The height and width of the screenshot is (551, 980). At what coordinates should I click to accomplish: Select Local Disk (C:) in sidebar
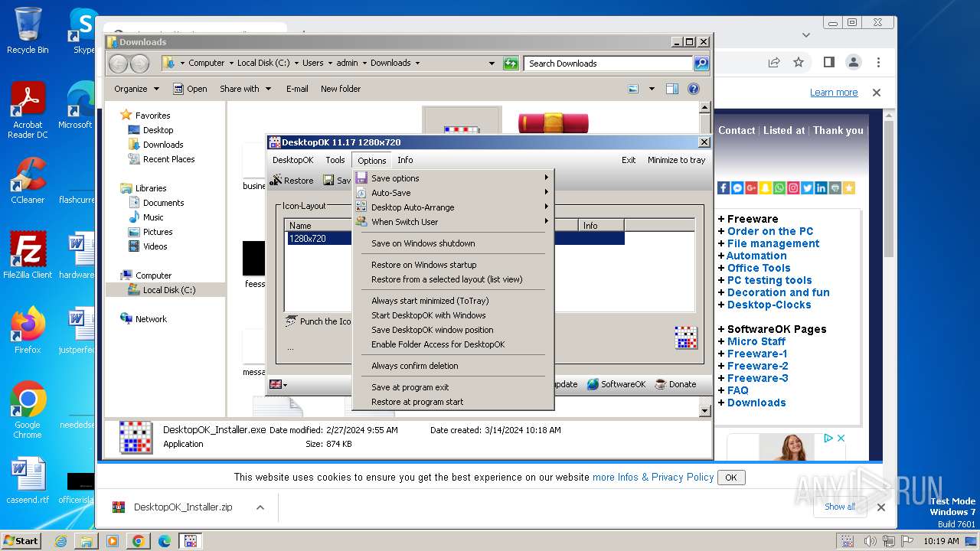click(x=168, y=290)
